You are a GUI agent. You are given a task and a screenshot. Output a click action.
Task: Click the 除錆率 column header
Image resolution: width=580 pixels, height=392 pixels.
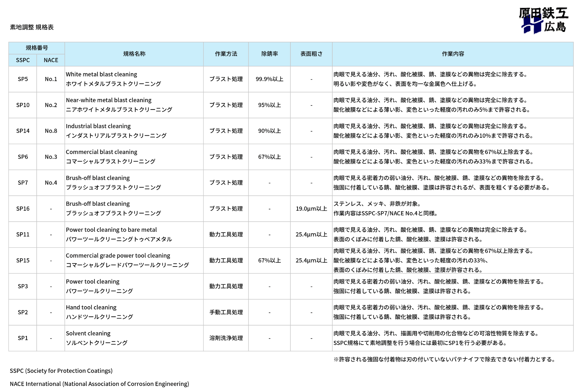[269, 54]
